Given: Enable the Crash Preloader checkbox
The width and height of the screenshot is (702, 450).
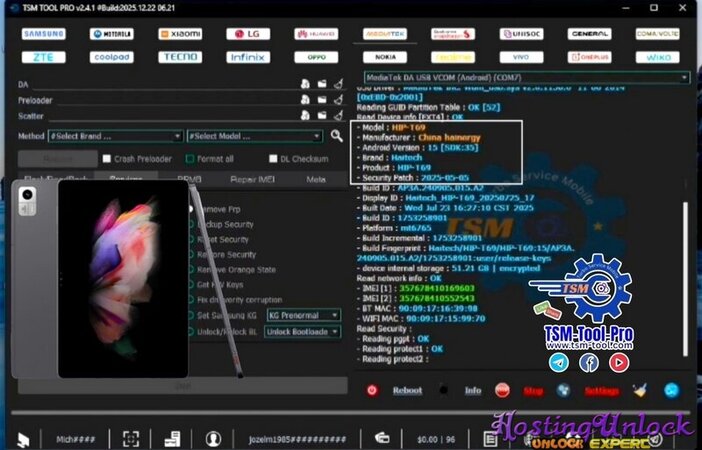Looking at the screenshot, I should pyautogui.click(x=107, y=159).
